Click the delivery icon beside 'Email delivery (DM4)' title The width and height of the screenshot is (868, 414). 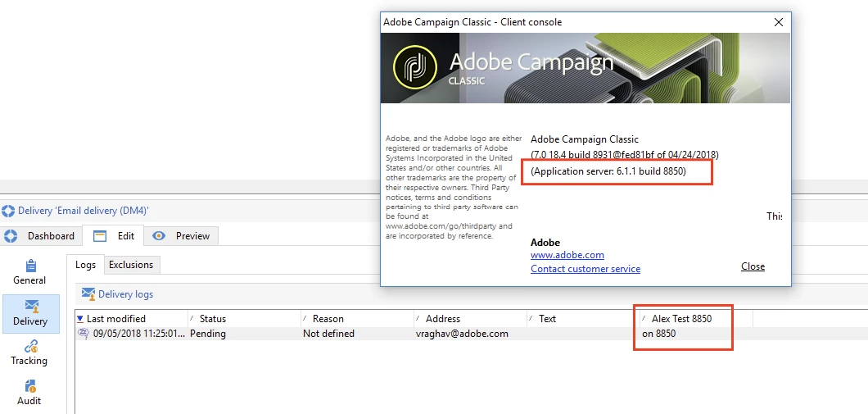pos(8,212)
